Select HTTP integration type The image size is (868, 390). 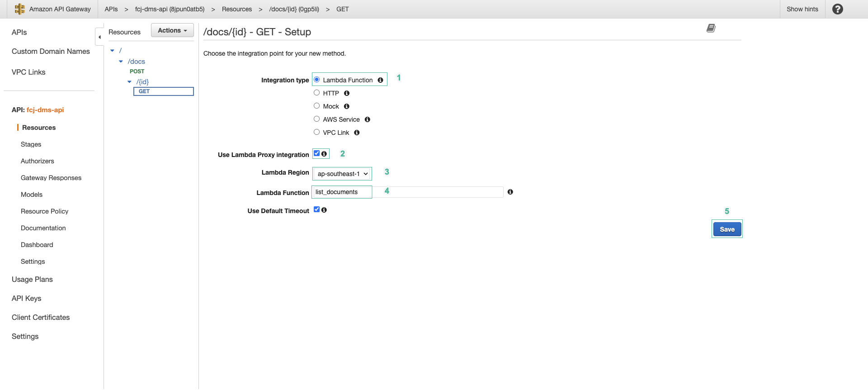[317, 93]
